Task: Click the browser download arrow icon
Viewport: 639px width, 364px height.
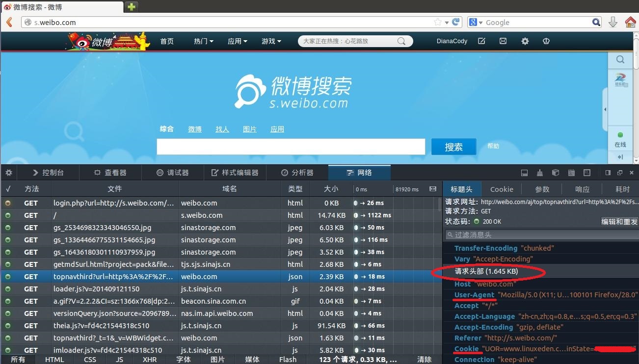Action: (x=612, y=22)
